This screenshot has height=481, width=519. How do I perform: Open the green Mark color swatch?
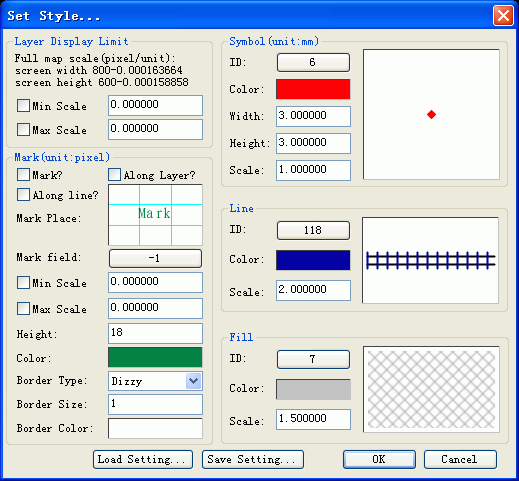[x=155, y=357]
